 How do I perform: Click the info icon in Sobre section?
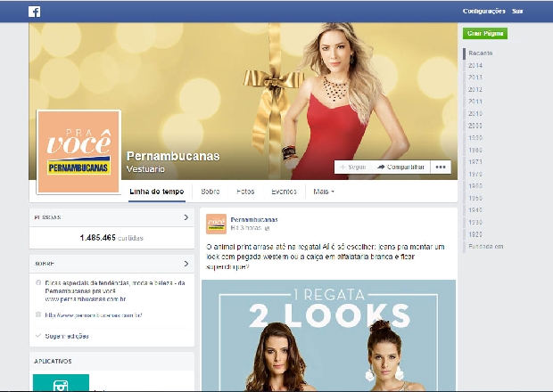tap(38, 282)
